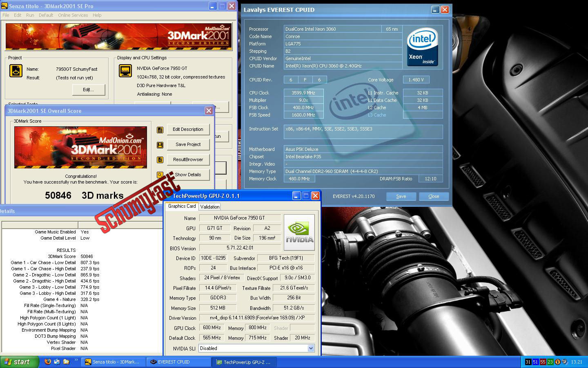Viewport: 588px width, 368px height.
Task: Switch to the Validation tab in GPU-Z
Action: pyautogui.click(x=210, y=207)
